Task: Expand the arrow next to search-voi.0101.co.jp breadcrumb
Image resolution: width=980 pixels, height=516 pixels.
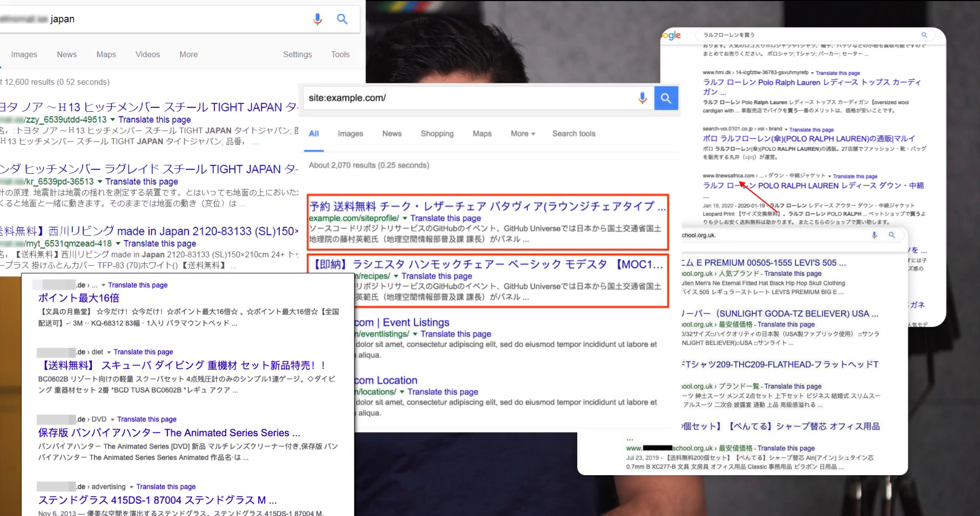Action: 786,130
